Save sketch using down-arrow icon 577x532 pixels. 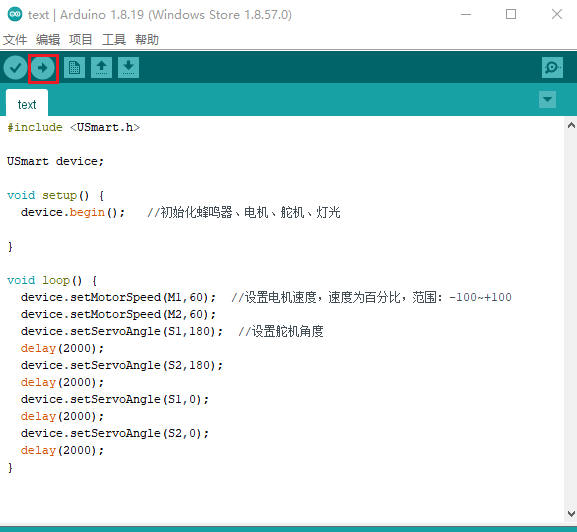[128, 67]
